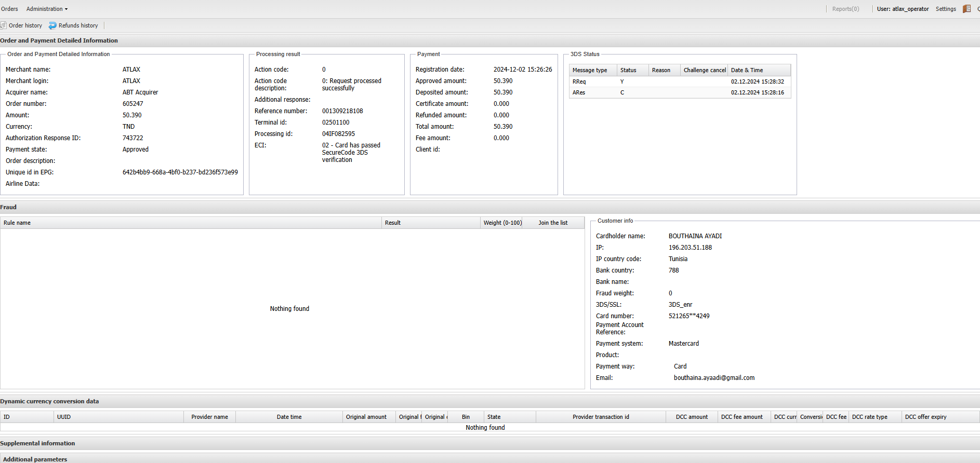
Task: Click the blue Refunds history arrow icon
Action: tap(52, 25)
